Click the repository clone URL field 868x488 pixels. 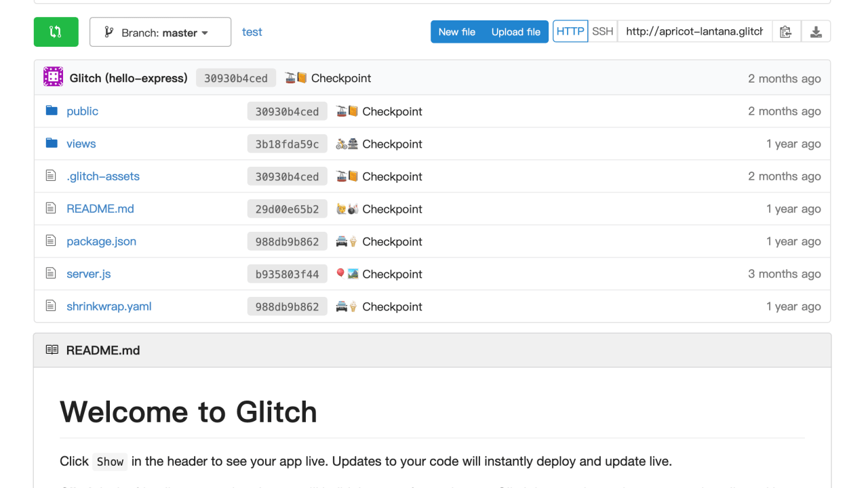pyautogui.click(x=694, y=31)
